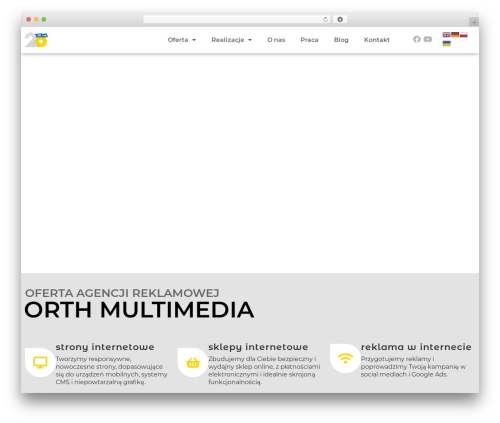Click the text starting "Tworzymy responsywne"
500x423 pixels.
tap(112, 370)
